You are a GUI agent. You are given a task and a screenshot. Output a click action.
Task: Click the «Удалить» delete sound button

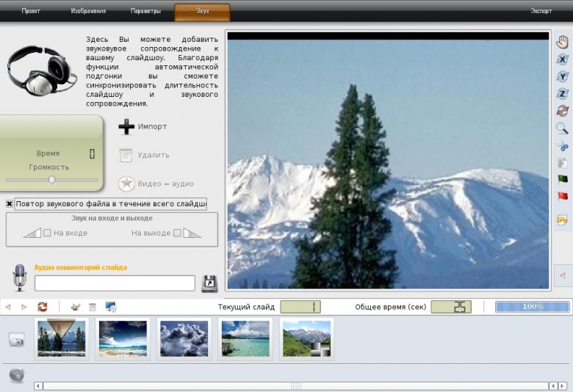pos(144,155)
